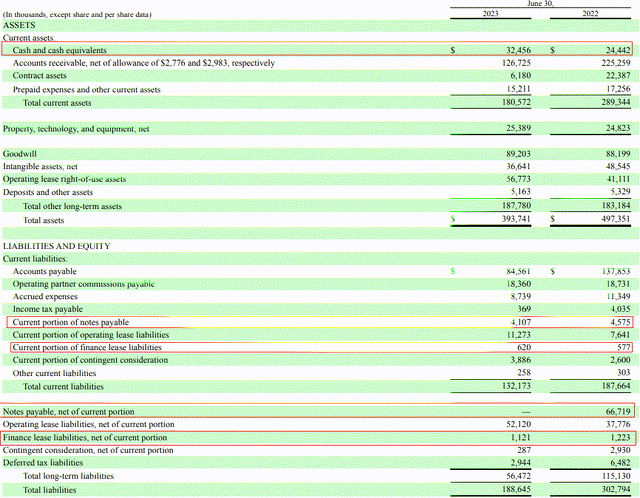640x498 pixels.
Task: Click the 2022 notes payable value 66,719
Action: pyautogui.click(x=618, y=411)
